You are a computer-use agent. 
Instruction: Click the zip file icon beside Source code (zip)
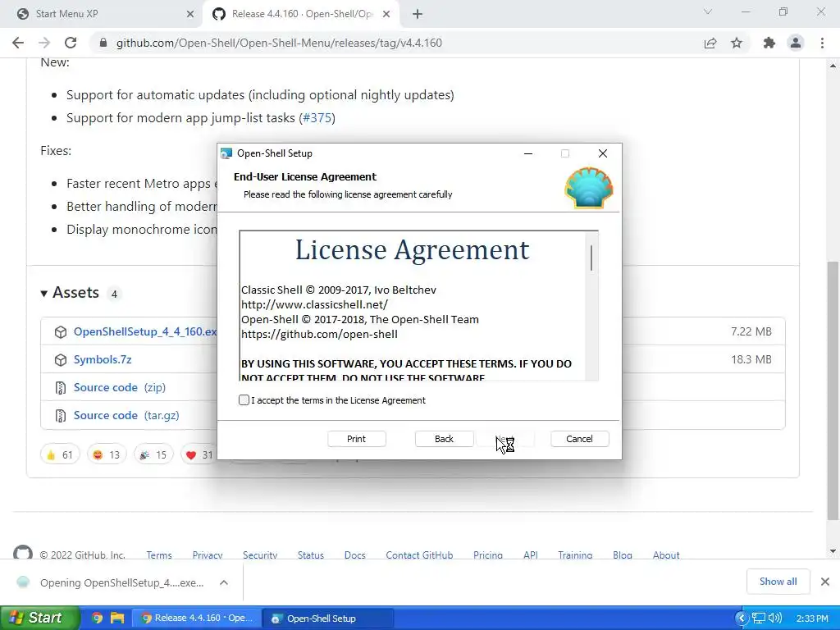[x=61, y=387]
